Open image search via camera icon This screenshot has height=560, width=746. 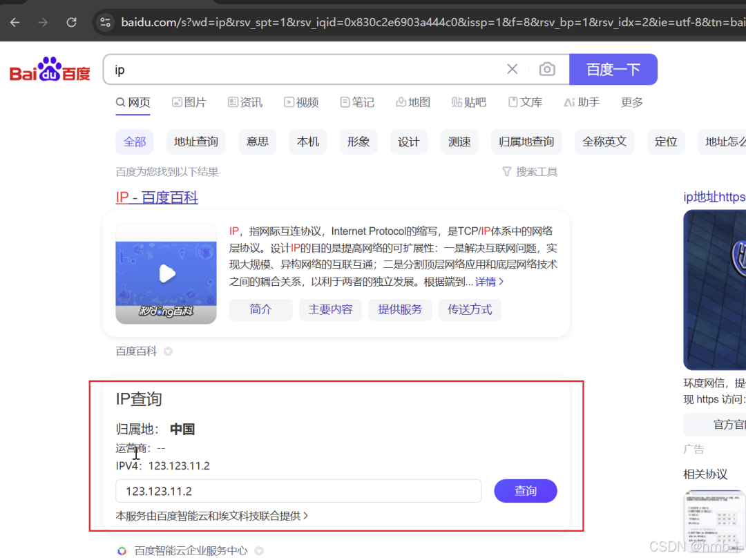click(x=547, y=69)
